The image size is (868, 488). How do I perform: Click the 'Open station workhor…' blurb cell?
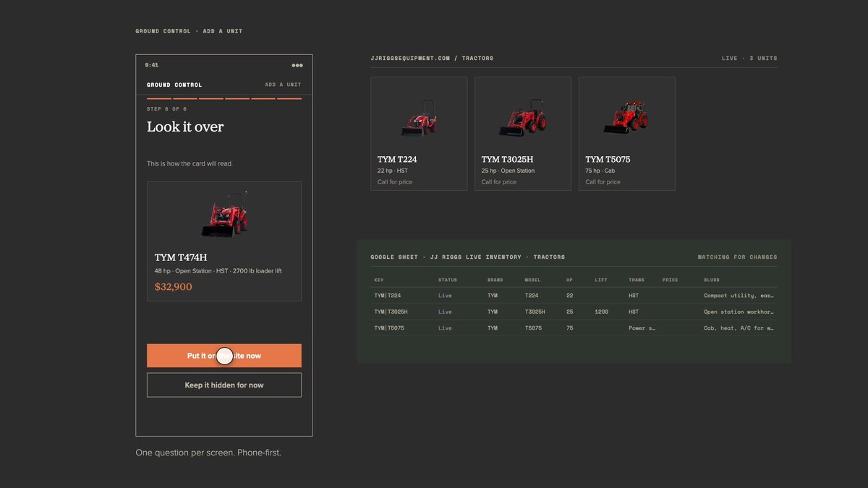click(739, 312)
